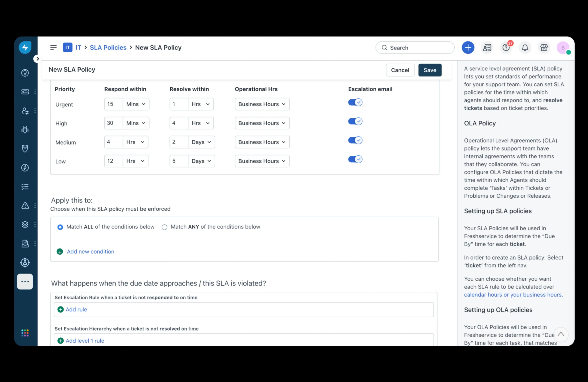Screen dimensions: 588x382
Task: Open calendar hours or business hours link
Action: click(x=513, y=295)
